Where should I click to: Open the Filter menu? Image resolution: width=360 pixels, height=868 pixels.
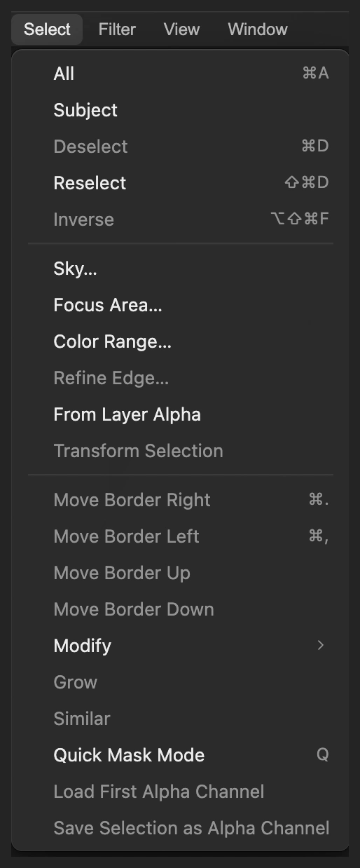[x=117, y=29]
